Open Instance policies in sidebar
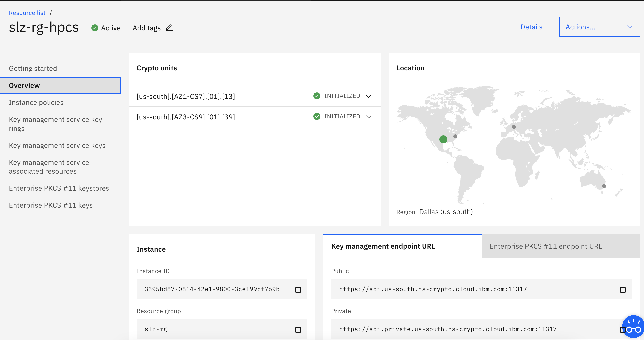The height and width of the screenshot is (340, 644). coord(36,102)
